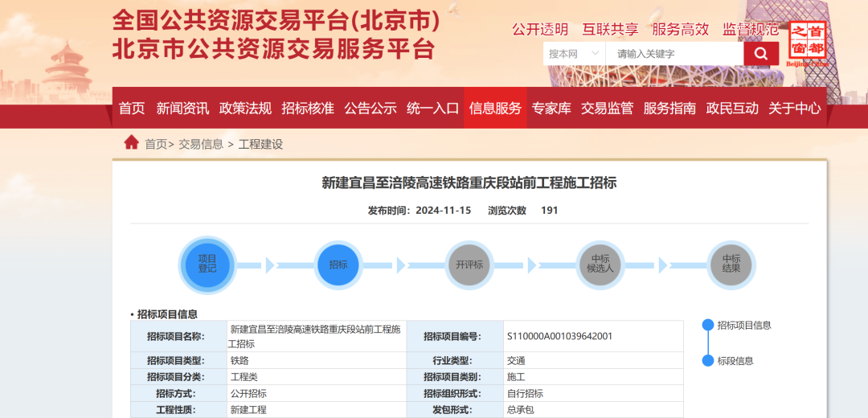Screen dimensions: 868x418
Task: Click the 开评标 step circle
Action: click(469, 264)
